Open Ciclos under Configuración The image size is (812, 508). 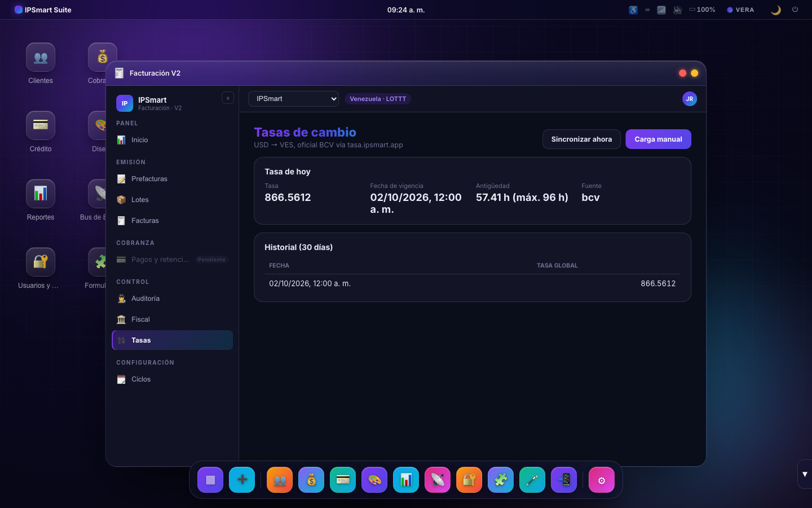coord(172,379)
